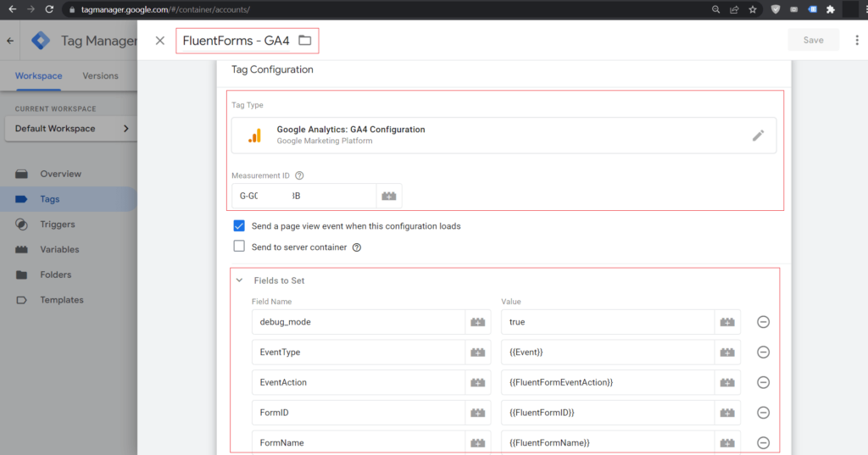The width and height of the screenshot is (868, 455).
Task: Bookmark this page with star icon
Action: tap(753, 9)
